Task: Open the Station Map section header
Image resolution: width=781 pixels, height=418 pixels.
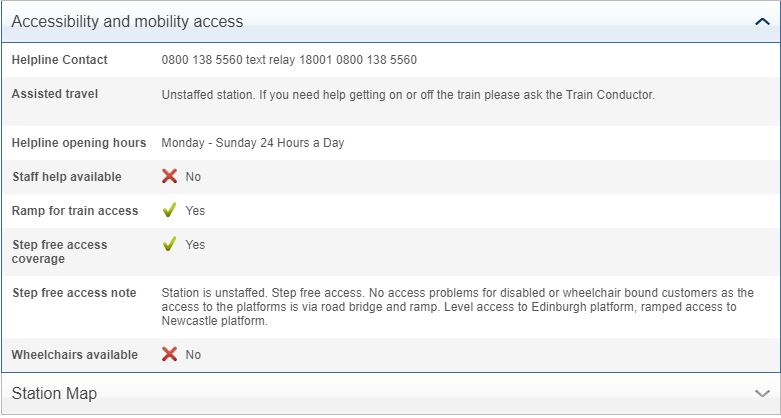Action: 55,393
